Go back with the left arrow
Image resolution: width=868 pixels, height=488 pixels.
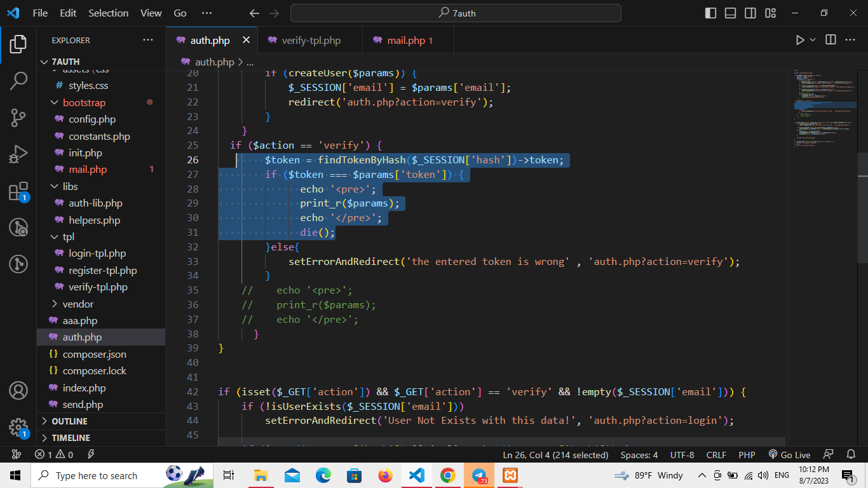point(254,13)
